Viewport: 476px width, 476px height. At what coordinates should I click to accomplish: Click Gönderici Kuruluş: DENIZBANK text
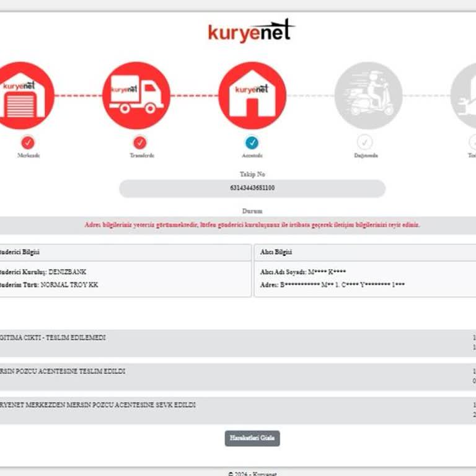pyautogui.click(x=43, y=271)
